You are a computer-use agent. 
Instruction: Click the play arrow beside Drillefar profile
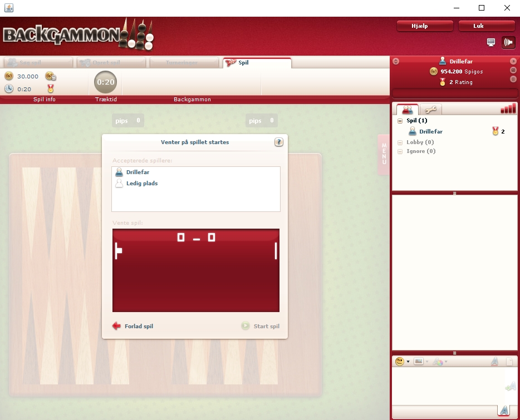pos(513,61)
